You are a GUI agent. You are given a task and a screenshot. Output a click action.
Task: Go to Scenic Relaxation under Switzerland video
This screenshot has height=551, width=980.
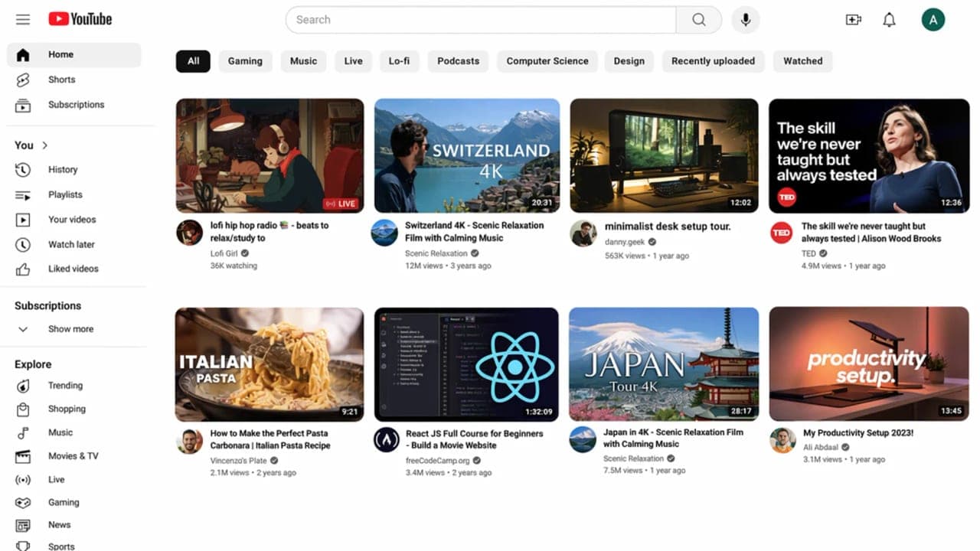tap(436, 253)
